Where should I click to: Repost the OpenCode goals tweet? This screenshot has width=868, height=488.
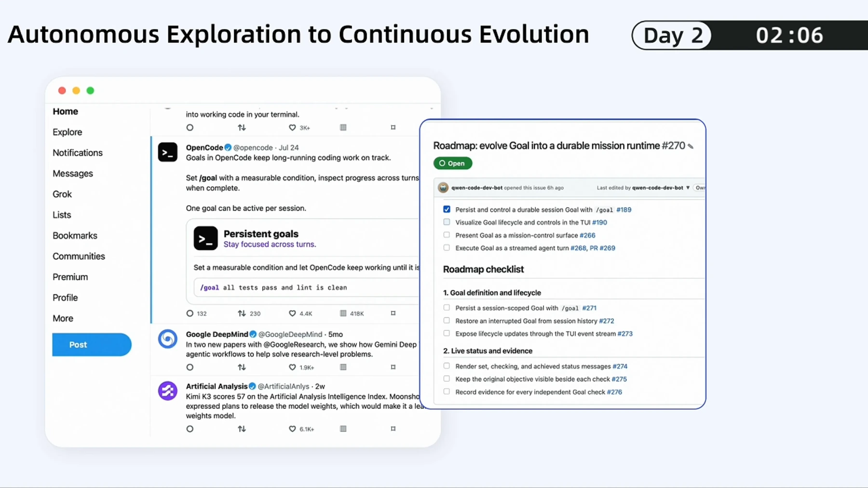[242, 313]
